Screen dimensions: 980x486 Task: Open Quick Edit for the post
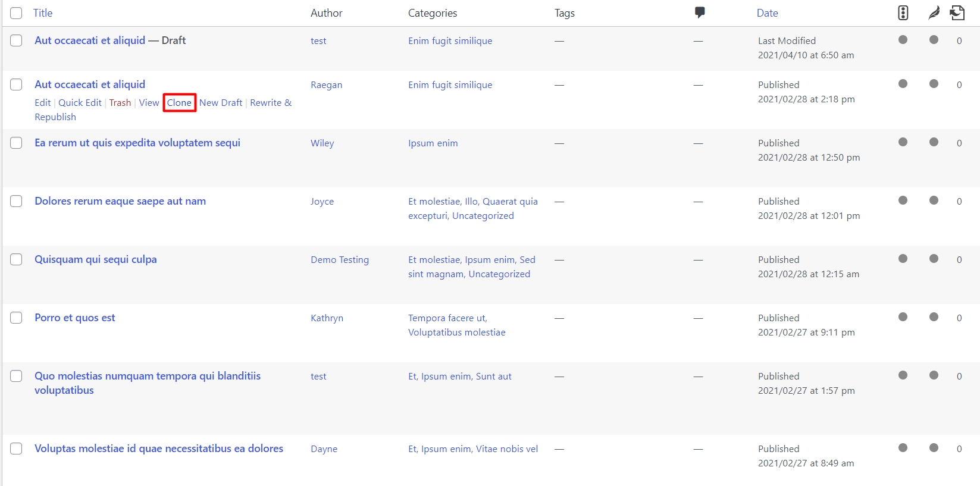[x=80, y=102]
